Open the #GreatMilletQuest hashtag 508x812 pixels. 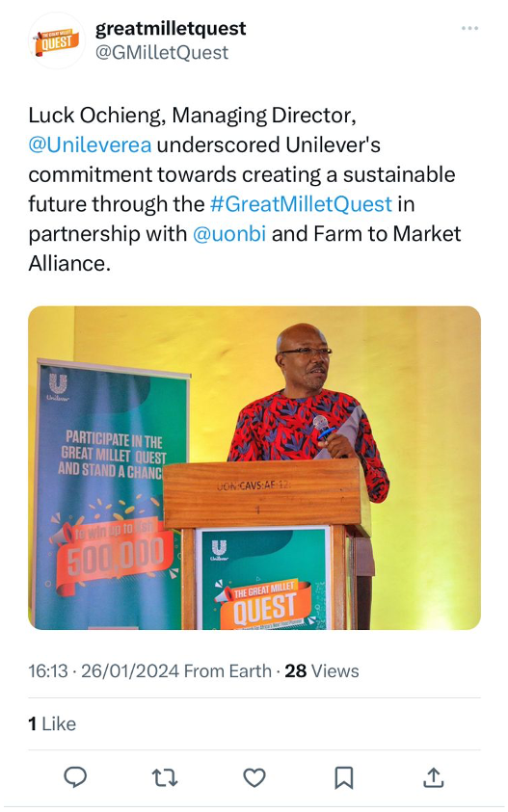(x=301, y=204)
